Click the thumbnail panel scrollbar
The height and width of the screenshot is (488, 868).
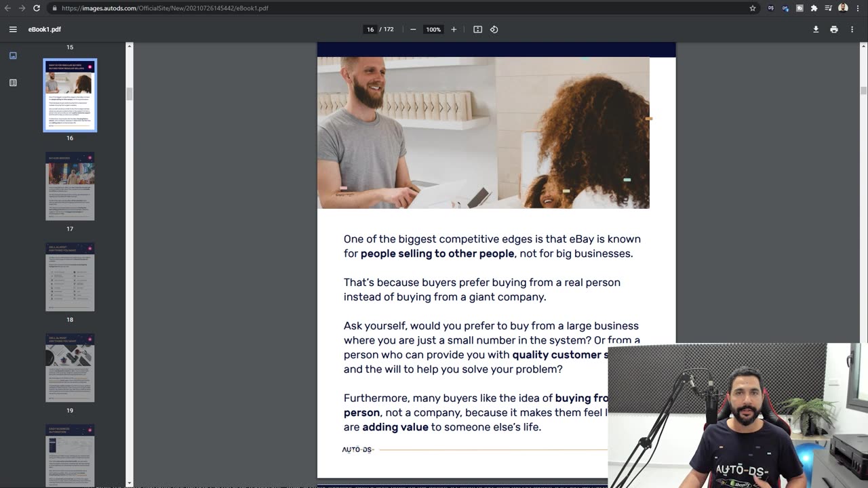pos(129,94)
